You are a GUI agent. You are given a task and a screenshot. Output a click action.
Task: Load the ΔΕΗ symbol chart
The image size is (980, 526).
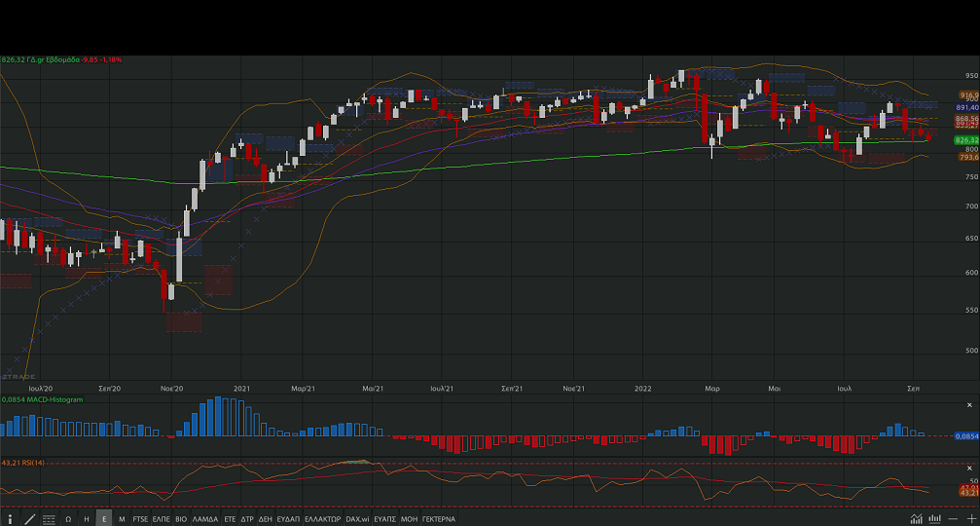[266, 519]
